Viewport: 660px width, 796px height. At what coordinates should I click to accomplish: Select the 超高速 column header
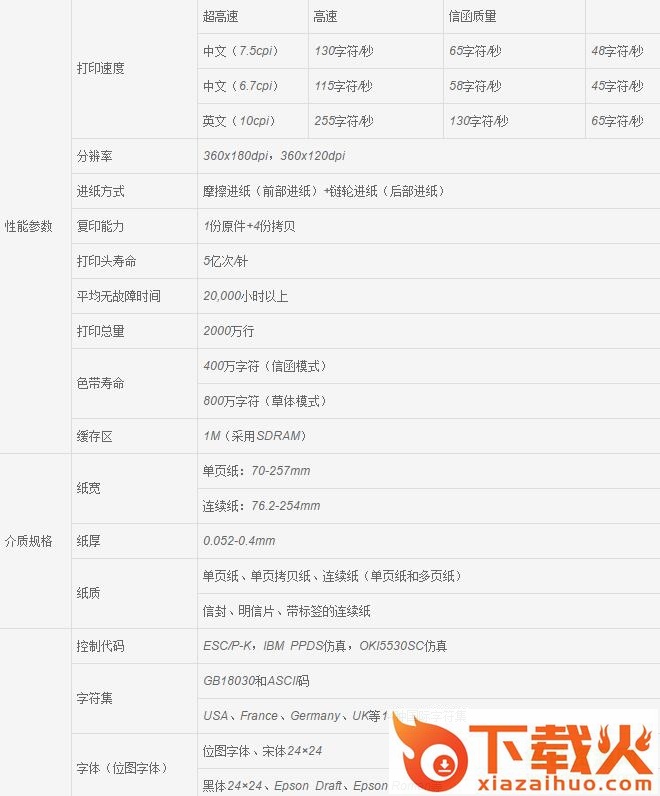(220, 16)
